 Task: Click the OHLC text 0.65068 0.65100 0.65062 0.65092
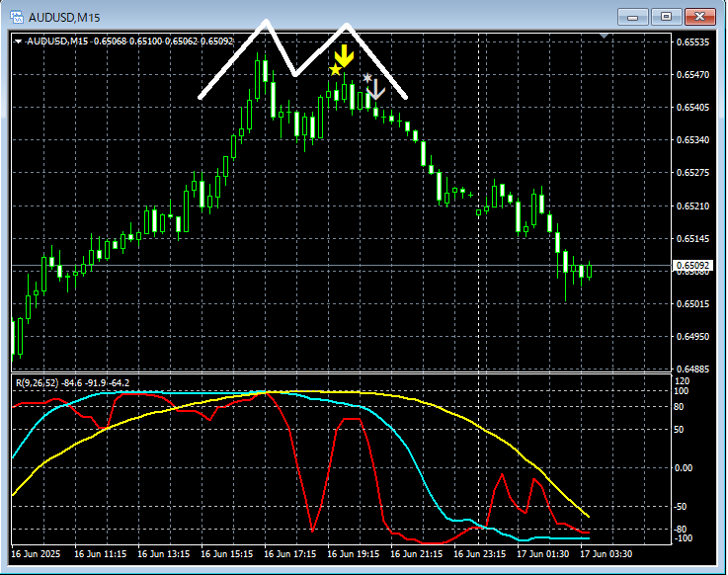[x=163, y=41]
